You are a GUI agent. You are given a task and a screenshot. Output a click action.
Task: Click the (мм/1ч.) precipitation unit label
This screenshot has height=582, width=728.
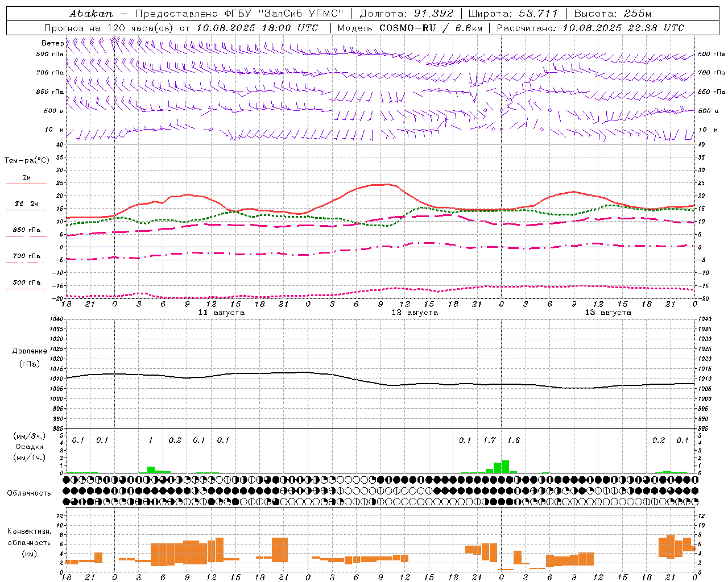click(29, 458)
